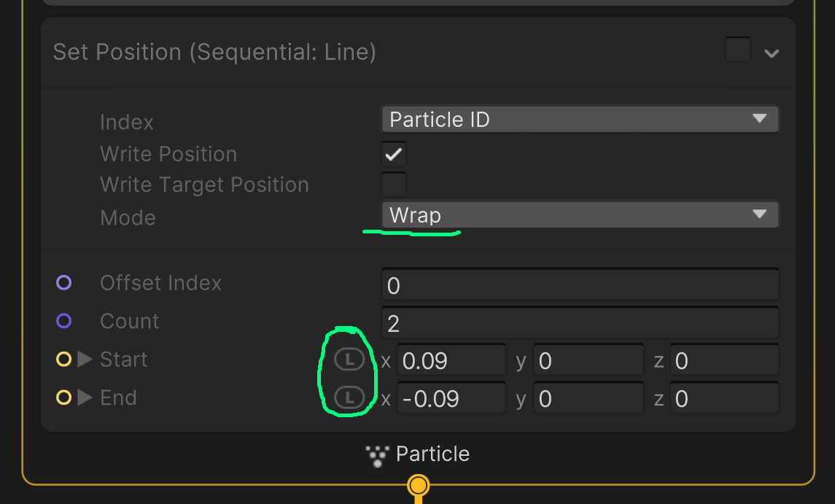Screen dimensions: 835x504
Task: Select the Count input field
Action: pos(580,322)
